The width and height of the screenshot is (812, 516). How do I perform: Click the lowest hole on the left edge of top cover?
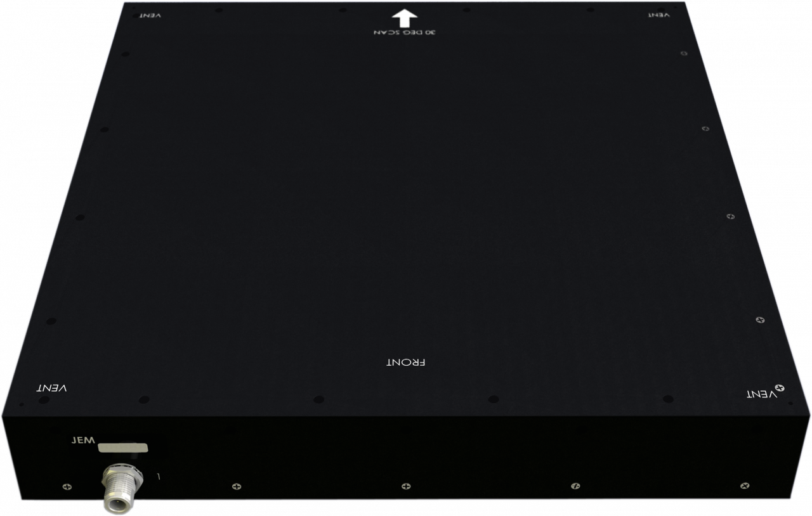tap(51, 321)
